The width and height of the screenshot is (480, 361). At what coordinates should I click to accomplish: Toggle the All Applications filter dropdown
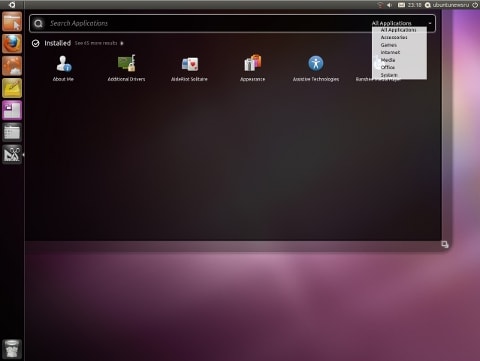(402, 23)
